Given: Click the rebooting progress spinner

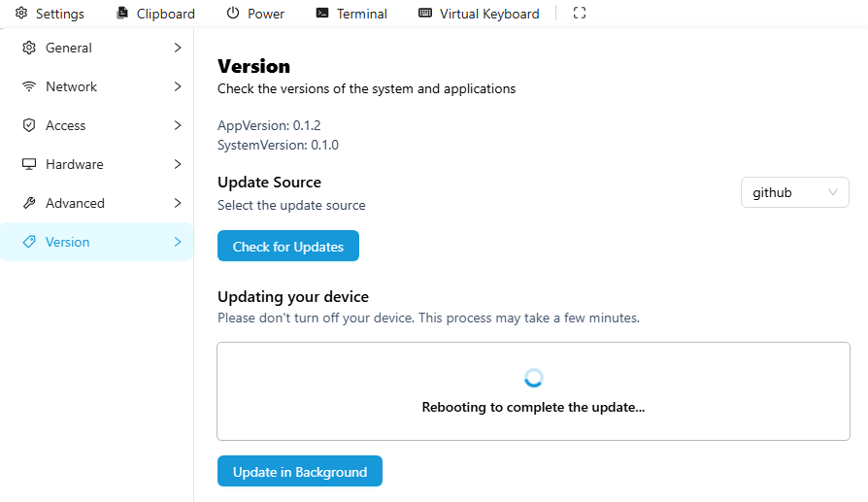Looking at the screenshot, I should click(x=533, y=378).
